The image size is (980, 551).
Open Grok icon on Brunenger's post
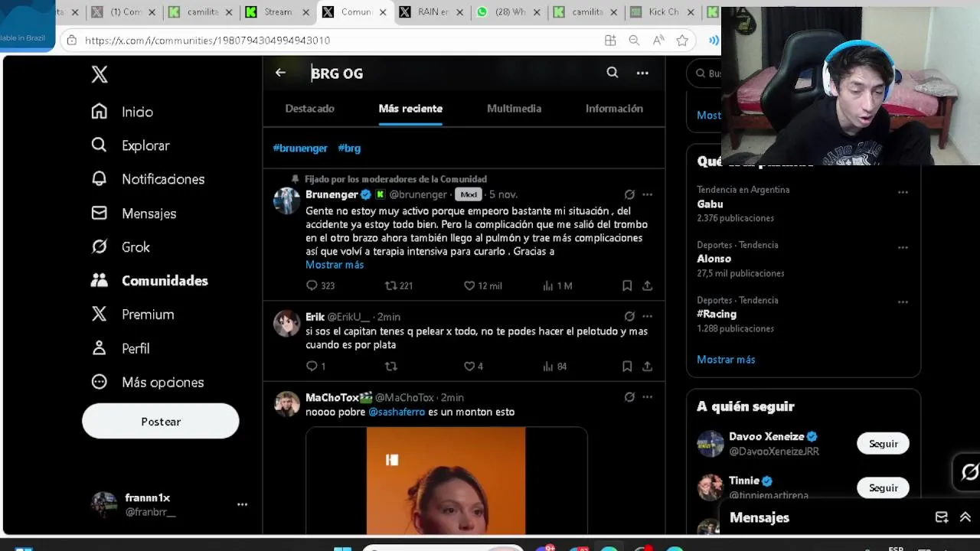[629, 194]
